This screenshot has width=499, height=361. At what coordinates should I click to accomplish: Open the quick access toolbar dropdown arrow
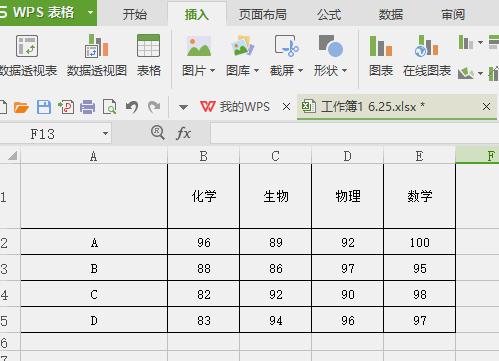pos(183,107)
